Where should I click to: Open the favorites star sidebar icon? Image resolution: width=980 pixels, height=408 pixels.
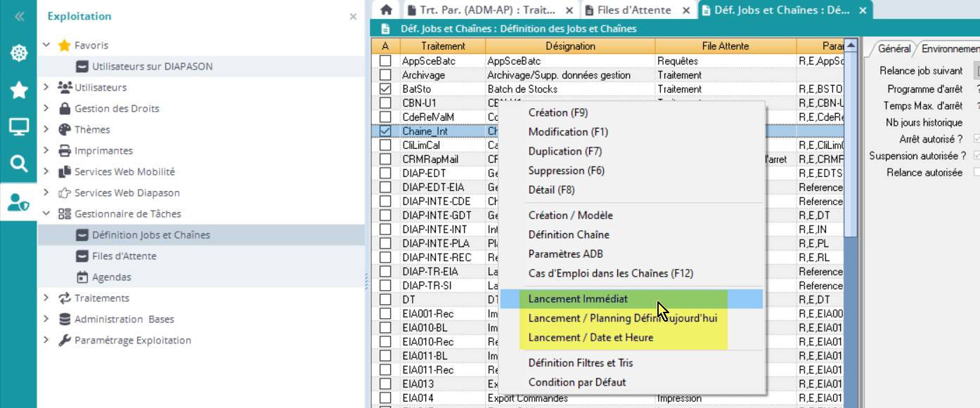[x=18, y=90]
